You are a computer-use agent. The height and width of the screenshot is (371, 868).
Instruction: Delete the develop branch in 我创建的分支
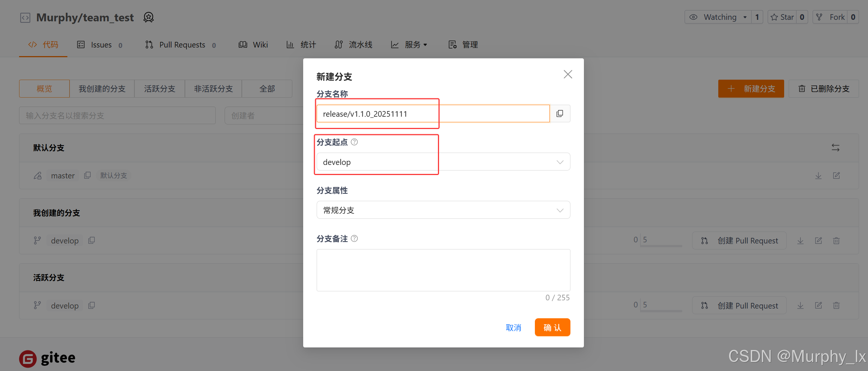837,241
